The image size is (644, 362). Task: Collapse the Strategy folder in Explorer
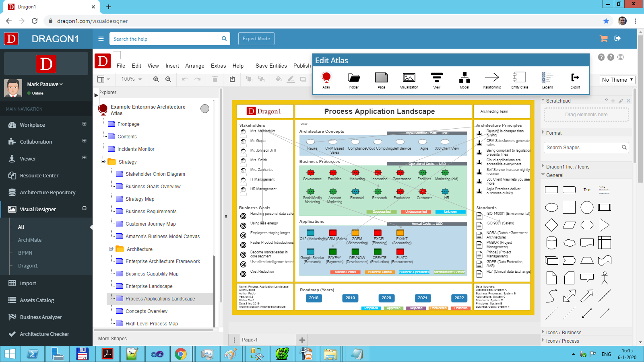(103, 162)
